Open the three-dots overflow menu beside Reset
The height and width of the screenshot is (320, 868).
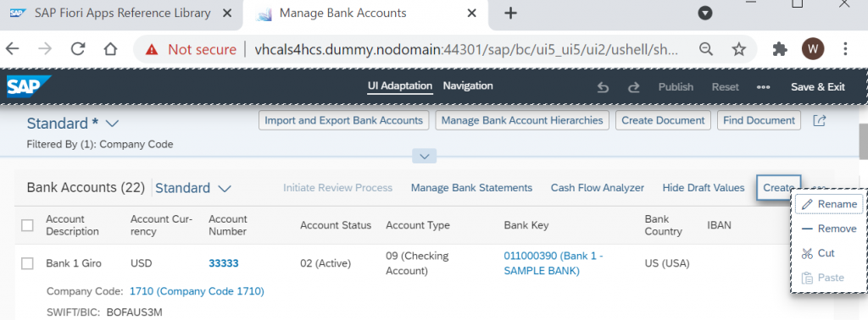[x=764, y=86]
